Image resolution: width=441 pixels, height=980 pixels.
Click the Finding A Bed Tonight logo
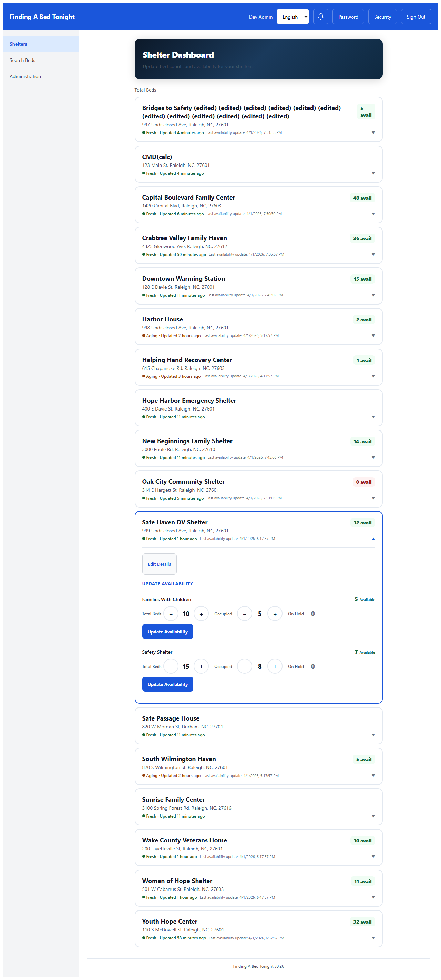point(42,17)
